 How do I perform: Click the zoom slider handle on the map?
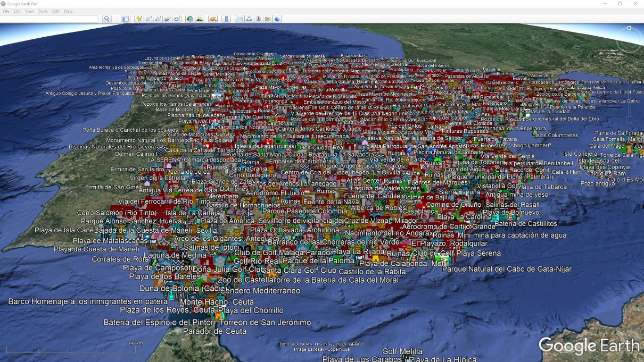(x=629, y=120)
